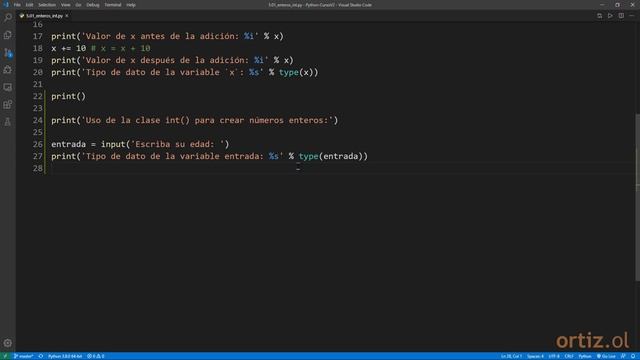Click the Ln 28, Col 1 position indicator
The height and width of the screenshot is (360, 640).
pos(511,356)
